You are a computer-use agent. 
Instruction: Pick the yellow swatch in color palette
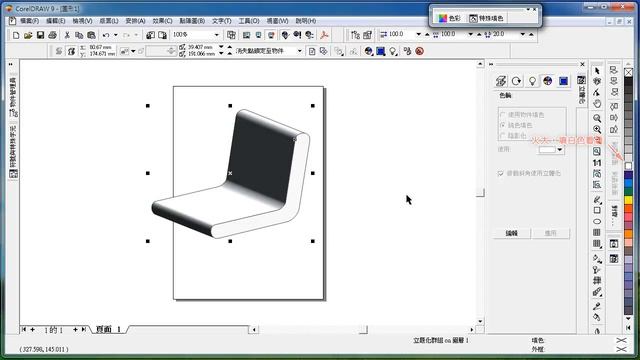(x=629, y=200)
